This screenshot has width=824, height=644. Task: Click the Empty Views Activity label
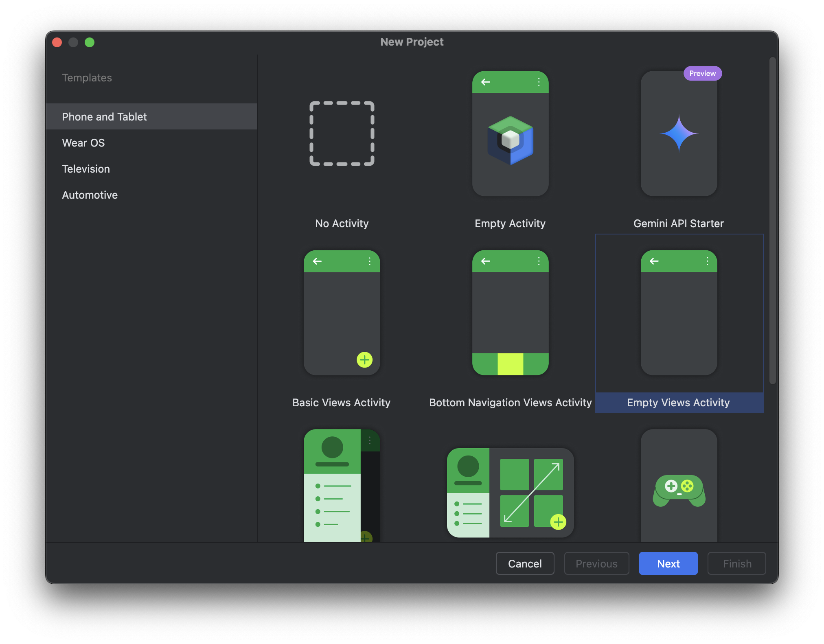pyautogui.click(x=679, y=402)
